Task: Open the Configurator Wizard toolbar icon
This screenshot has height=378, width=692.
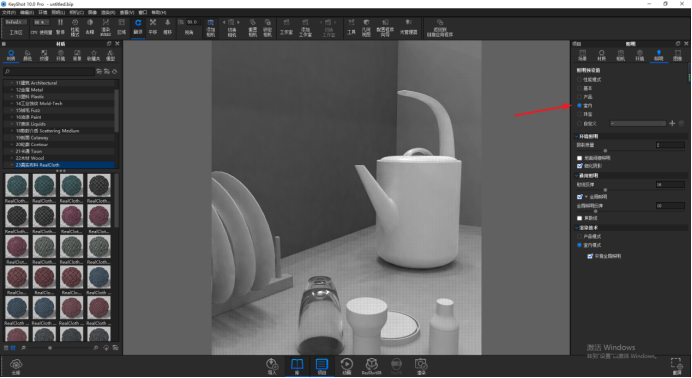Action: [x=385, y=22]
